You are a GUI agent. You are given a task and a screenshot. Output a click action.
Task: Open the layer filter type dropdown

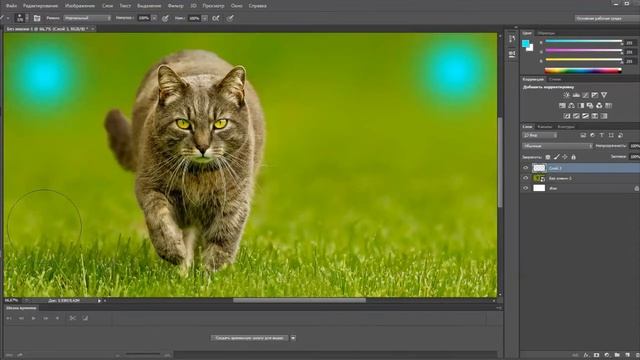[540, 135]
